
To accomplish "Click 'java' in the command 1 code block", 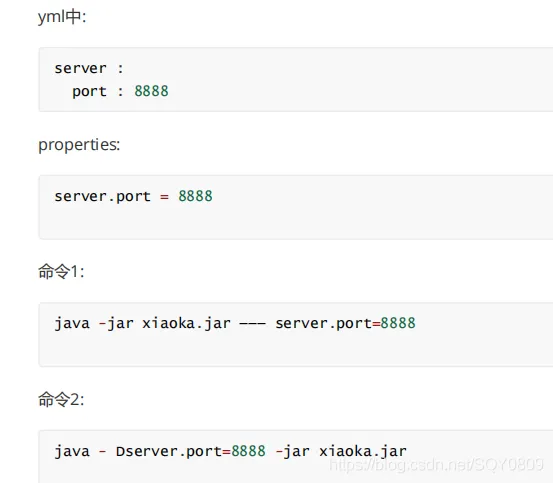I will coord(72,323).
